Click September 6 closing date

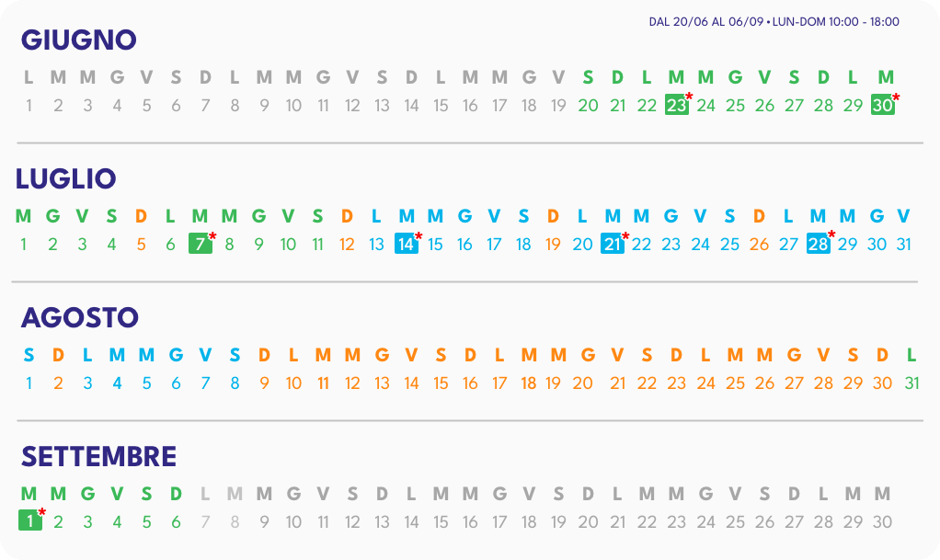176,522
